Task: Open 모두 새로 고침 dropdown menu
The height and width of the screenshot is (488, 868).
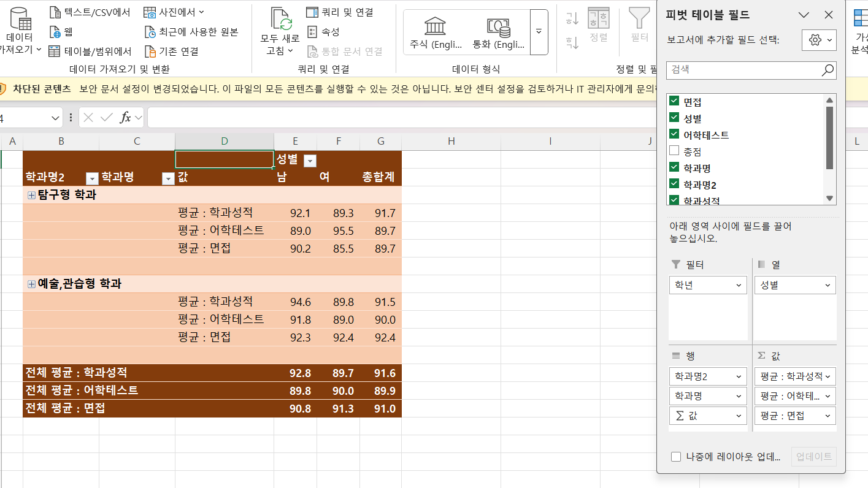Action: click(x=280, y=51)
